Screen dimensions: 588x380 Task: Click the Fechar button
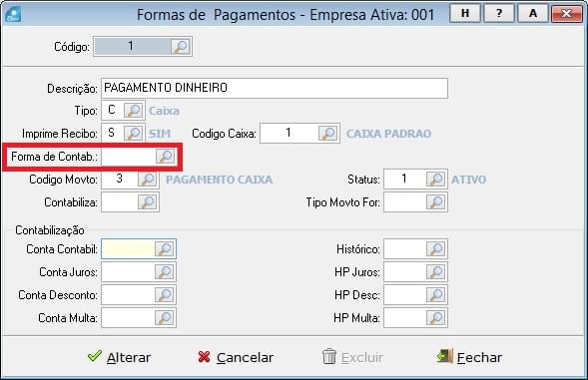click(x=469, y=357)
